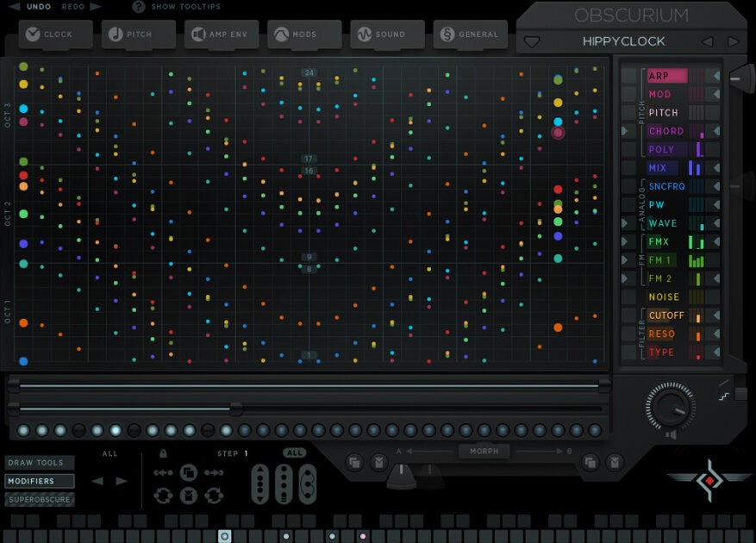
Task: Open the MODS tab
Action: (x=304, y=34)
